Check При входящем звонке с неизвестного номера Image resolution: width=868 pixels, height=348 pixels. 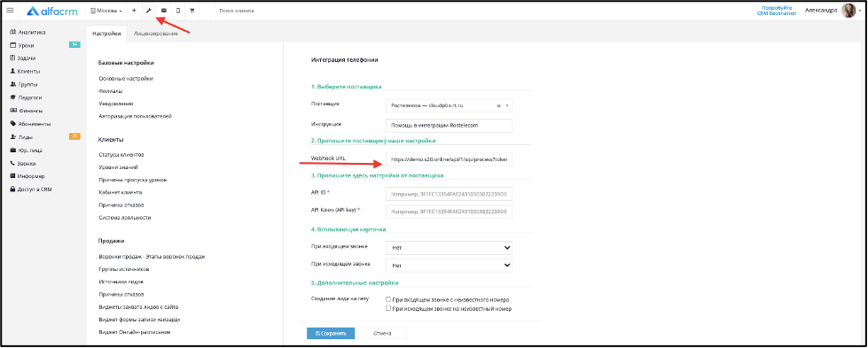(388, 299)
